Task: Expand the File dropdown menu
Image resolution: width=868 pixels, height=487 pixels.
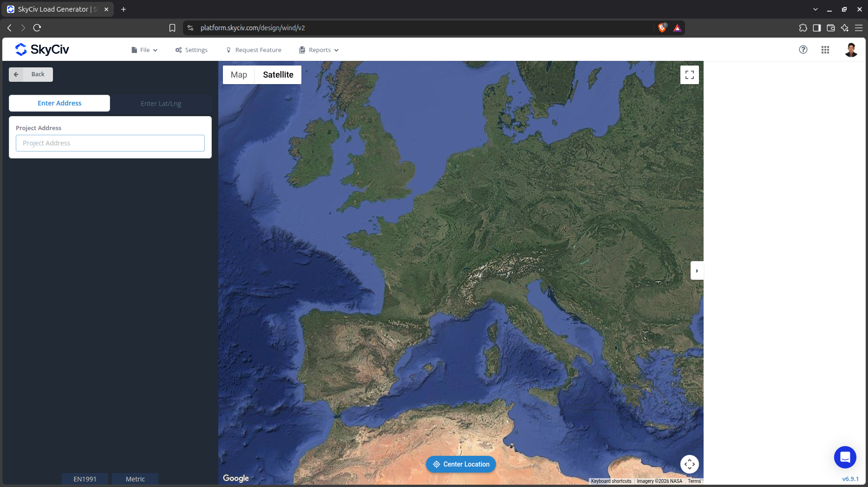Action: point(144,50)
